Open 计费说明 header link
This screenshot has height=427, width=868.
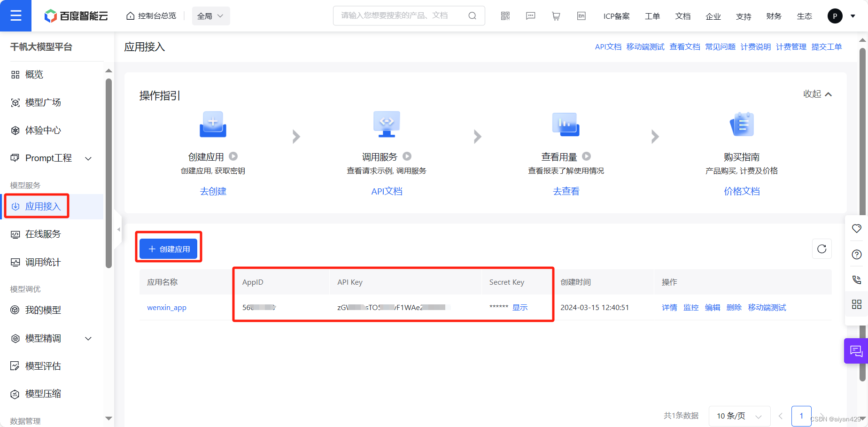756,47
